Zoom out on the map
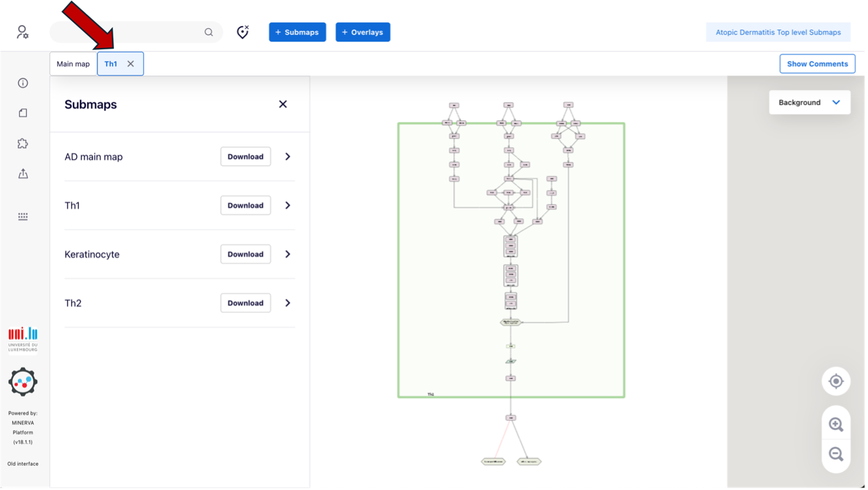This screenshot has width=868, height=490. pyautogui.click(x=836, y=454)
